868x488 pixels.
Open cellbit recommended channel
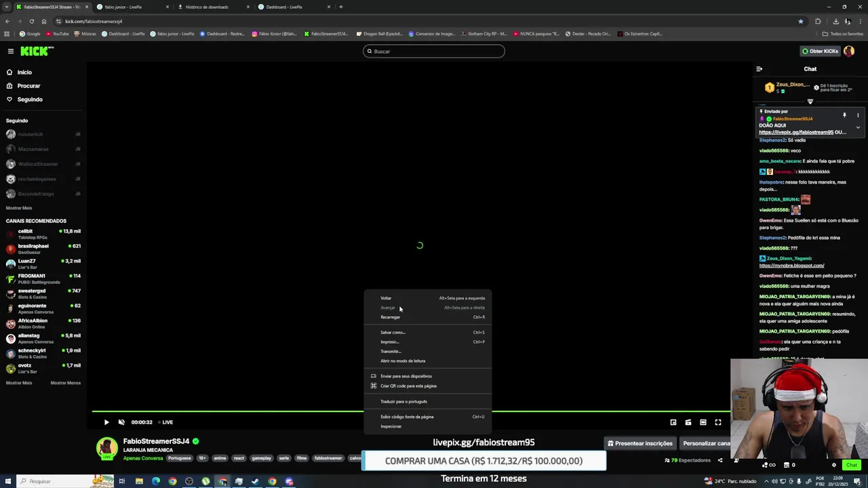(x=43, y=234)
